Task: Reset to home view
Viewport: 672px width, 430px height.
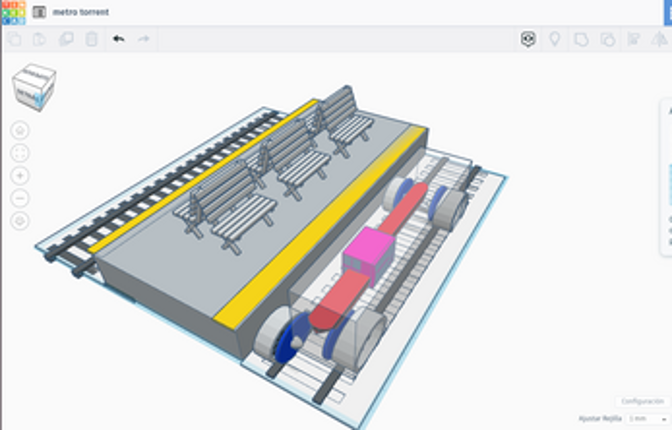Action: click(21, 131)
